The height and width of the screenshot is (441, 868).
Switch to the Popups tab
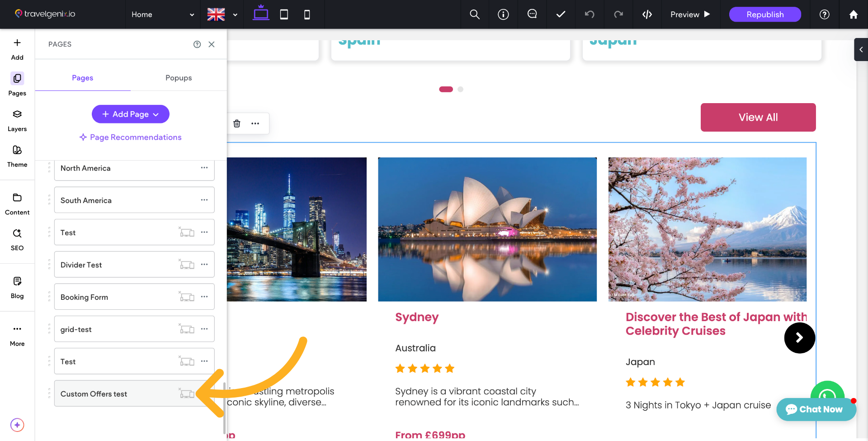178,78
